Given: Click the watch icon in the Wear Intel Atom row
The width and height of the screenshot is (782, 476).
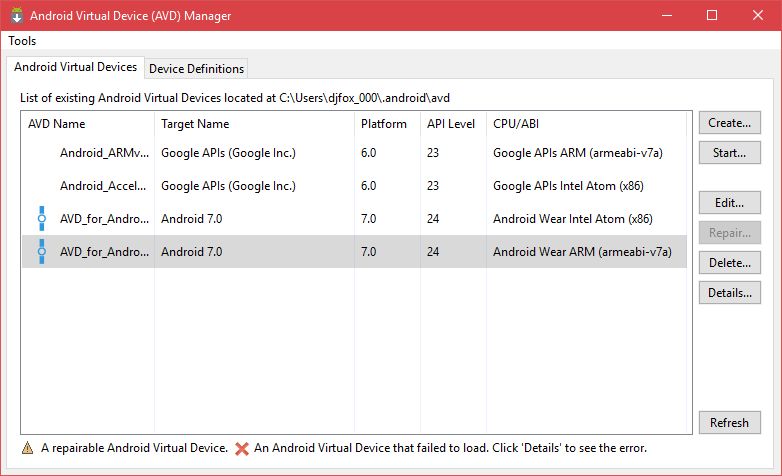Looking at the screenshot, I should point(42,219).
